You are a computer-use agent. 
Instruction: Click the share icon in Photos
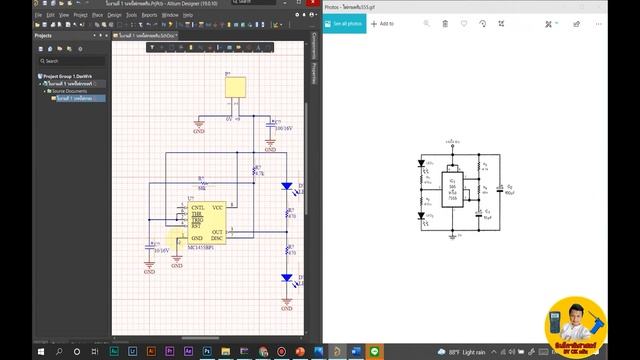coord(576,24)
